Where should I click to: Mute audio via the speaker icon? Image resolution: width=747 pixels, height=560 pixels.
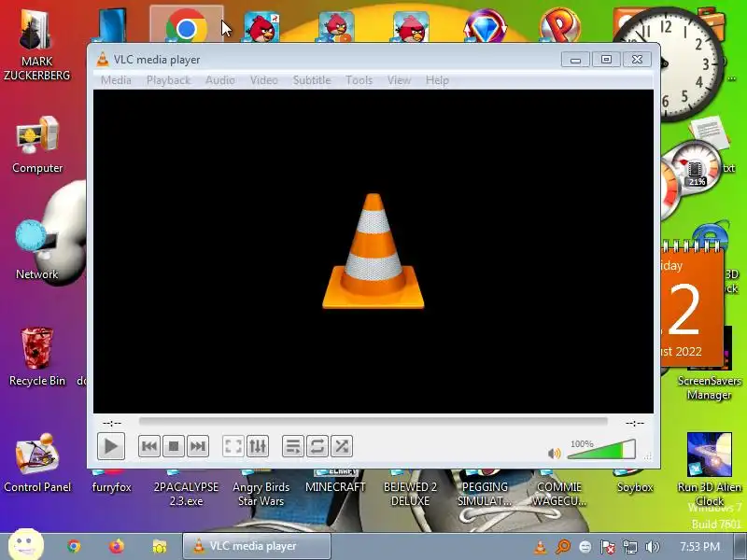(x=554, y=453)
